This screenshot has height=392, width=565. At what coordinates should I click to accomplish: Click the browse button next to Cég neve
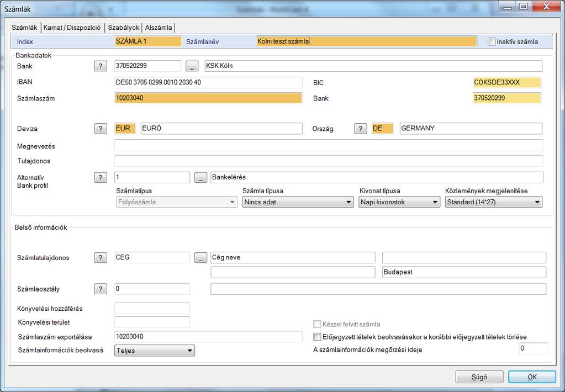200,258
